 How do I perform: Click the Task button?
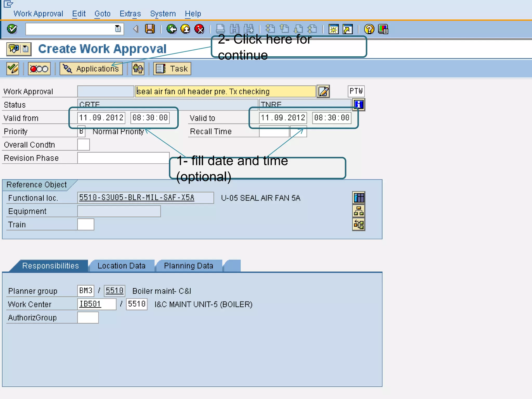tap(172, 69)
